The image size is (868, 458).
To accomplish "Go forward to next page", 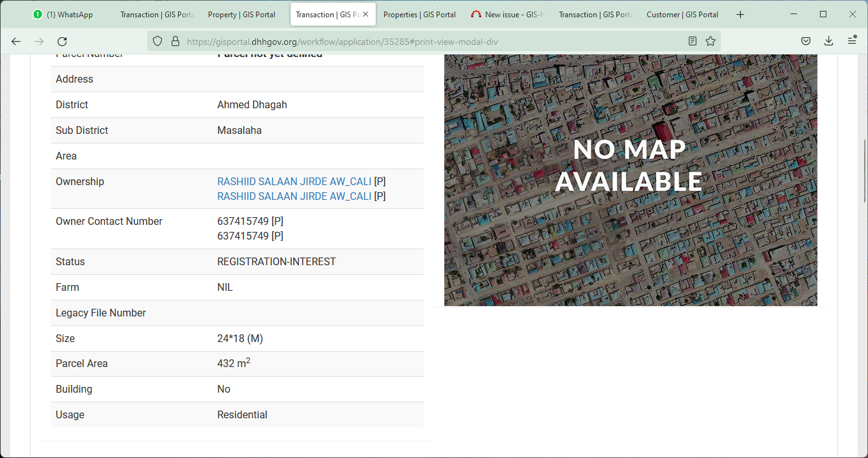I will 39,41.
